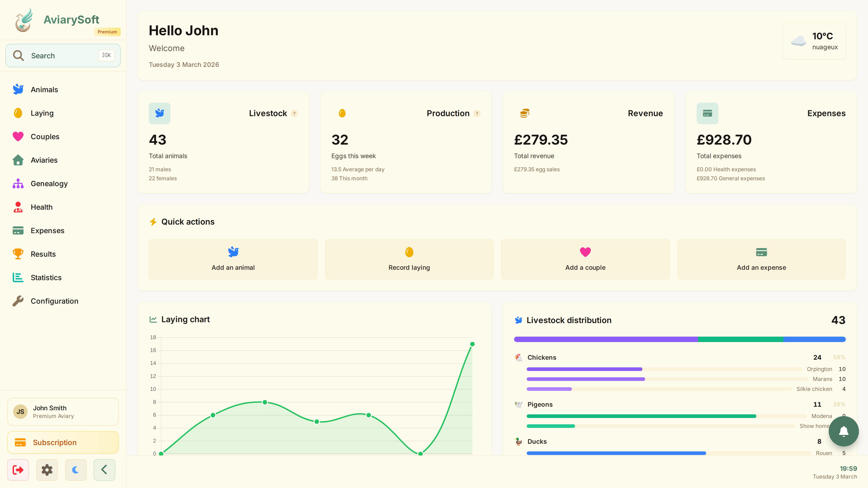Open settings via the gear icon
Viewport: 868px width, 488px height.
pos(47,470)
